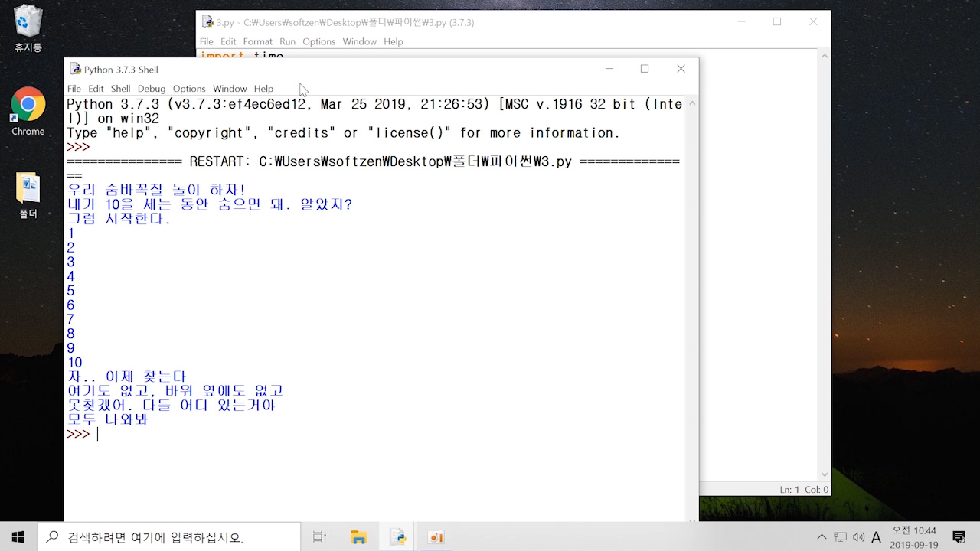Open the Options menu in Python Shell
This screenshot has height=551, width=980.
189,89
